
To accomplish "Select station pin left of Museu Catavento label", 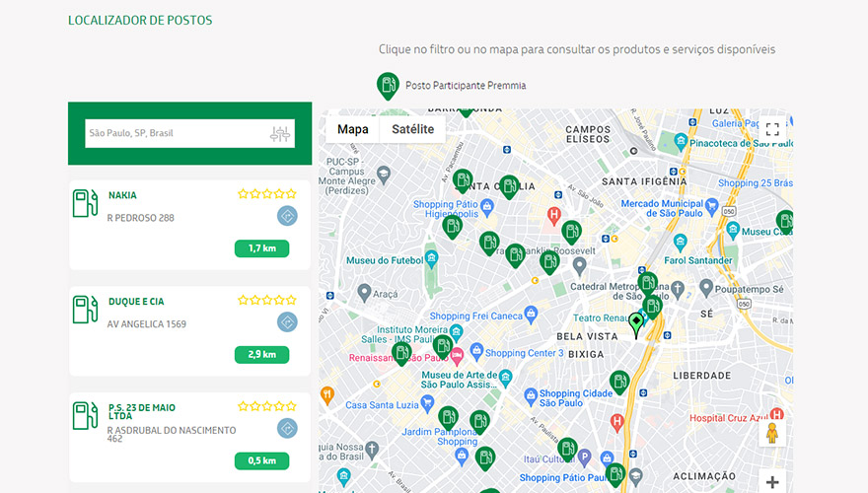I will coord(785,222).
